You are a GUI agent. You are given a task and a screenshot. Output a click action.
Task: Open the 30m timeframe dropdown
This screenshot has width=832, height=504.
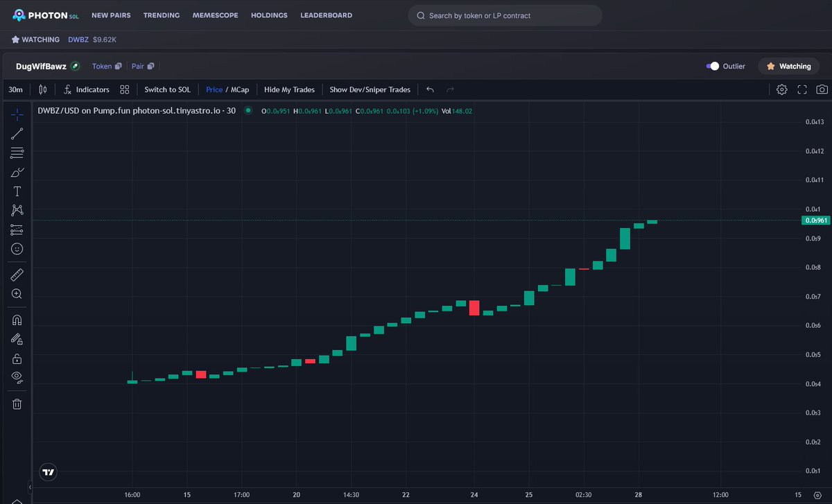pos(15,89)
